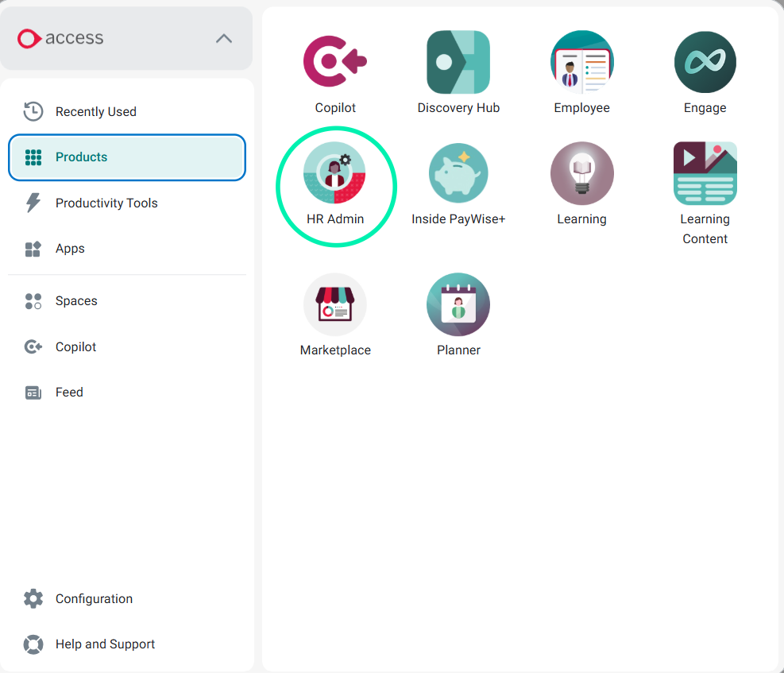Click the Learning Content text label
Image resolution: width=784 pixels, height=673 pixels.
(705, 229)
